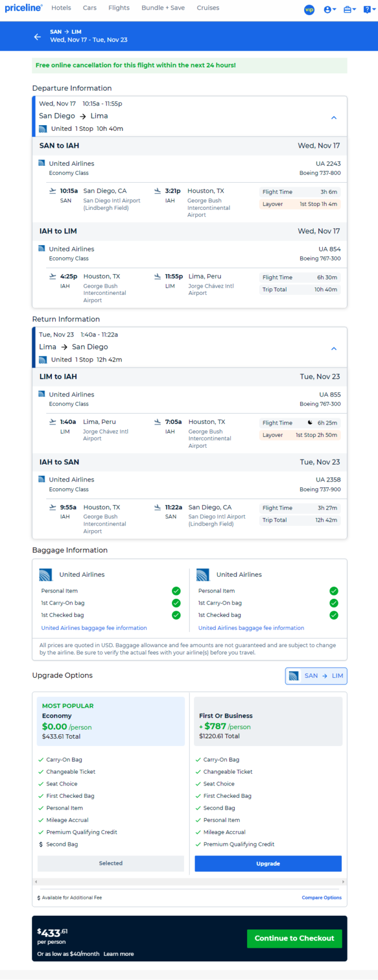Click left 1st Checked bag green checkmark

tap(176, 615)
